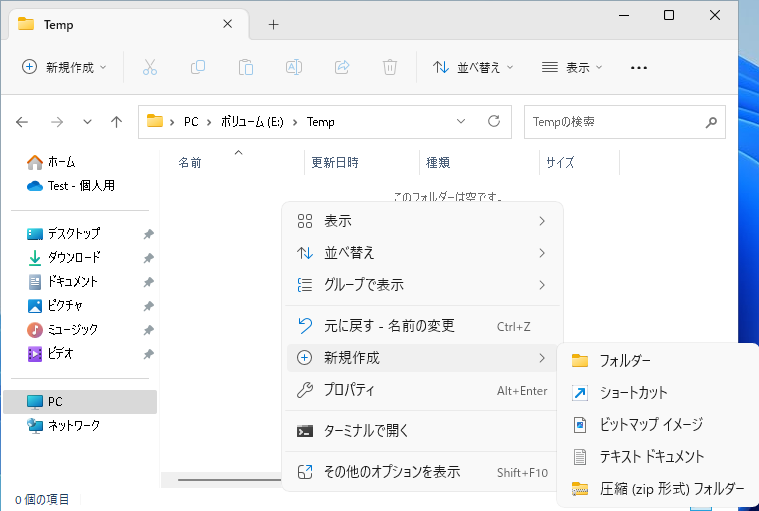This screenshot has width=759, height=511.
Task: Go up one folder level arrow
Action: coord(116,122)
